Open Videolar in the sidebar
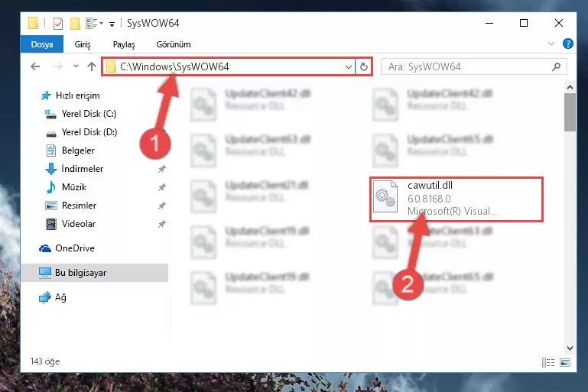Viewport: 588px width, 392px height. (70, 224)
